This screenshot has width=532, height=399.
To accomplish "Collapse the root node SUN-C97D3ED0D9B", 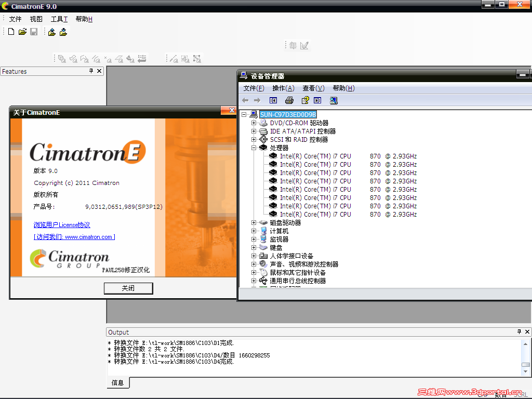I will click(244, 114).
